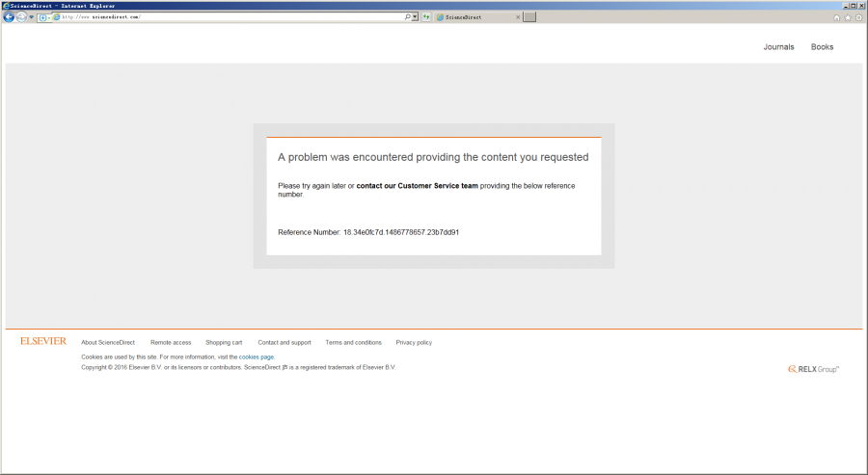Image resolution: width=868 pixels, height=475 pixels.
Task: Click the error heading about requested content
Action: (x=433, y=157)
